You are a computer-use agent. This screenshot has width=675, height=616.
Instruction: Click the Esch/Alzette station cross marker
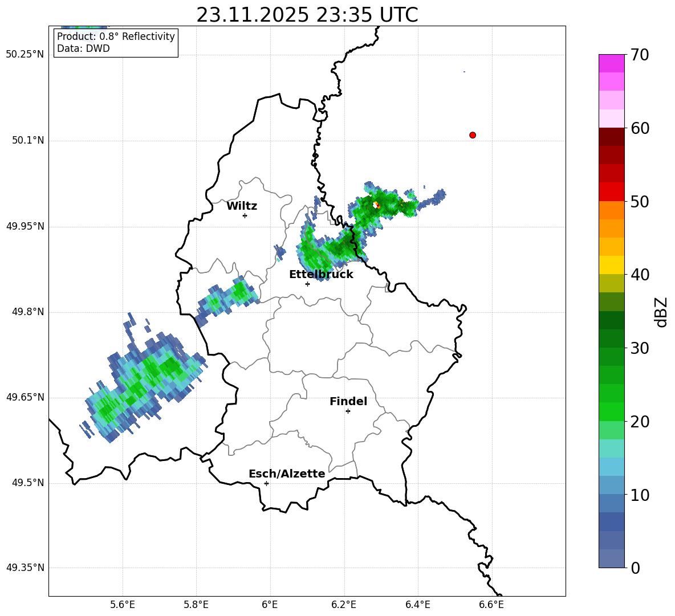coord(266,483)
